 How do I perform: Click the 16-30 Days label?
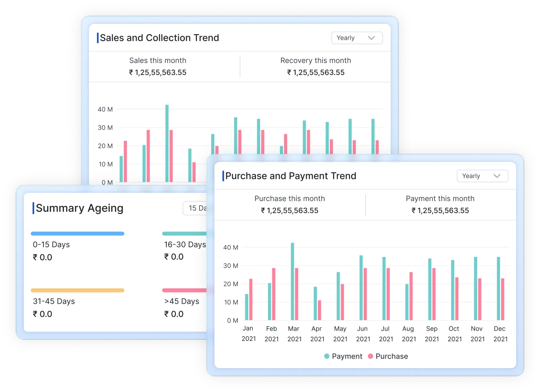click(185, 244)
